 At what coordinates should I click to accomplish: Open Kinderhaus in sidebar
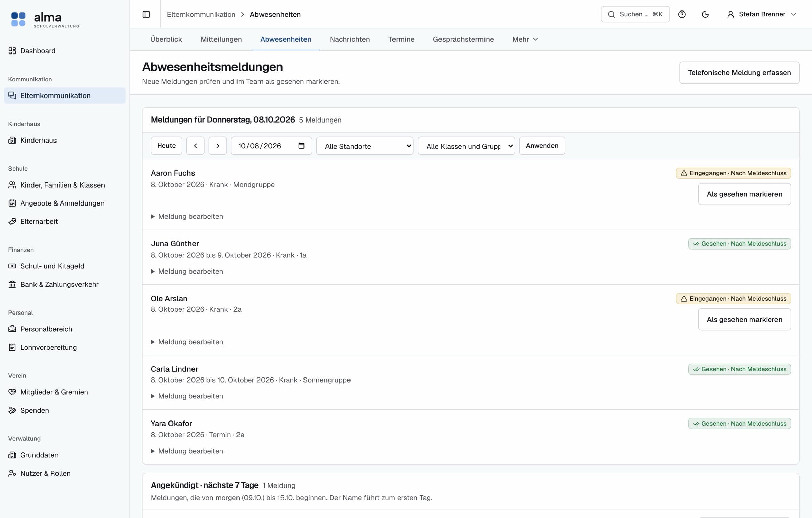(65, 140)
